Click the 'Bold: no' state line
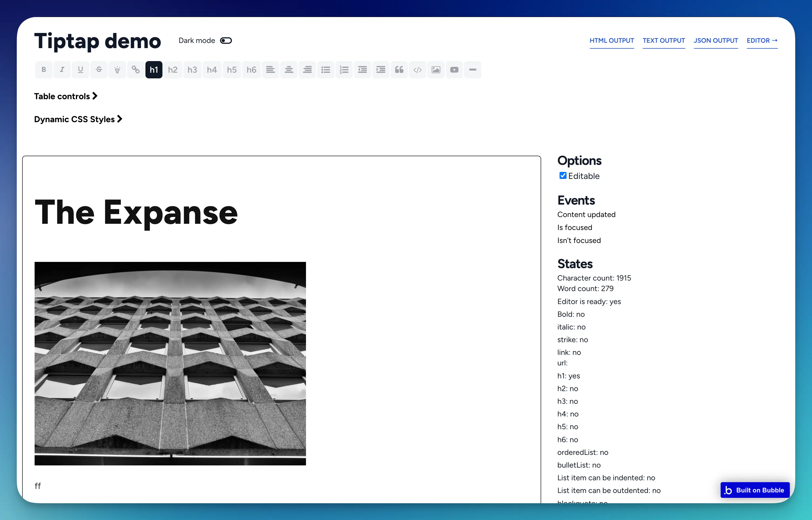The height and width of the screenshot is (520, 812). pos(571,314)
